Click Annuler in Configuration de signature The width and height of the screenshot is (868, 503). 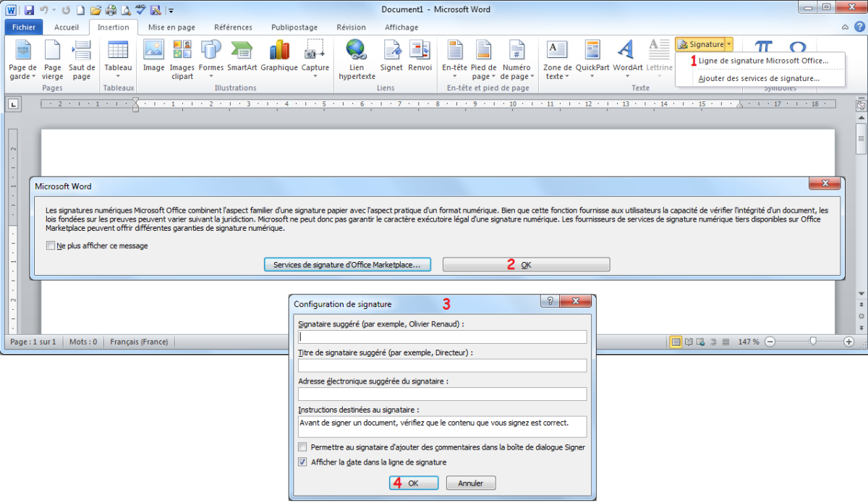coord(471,483)
